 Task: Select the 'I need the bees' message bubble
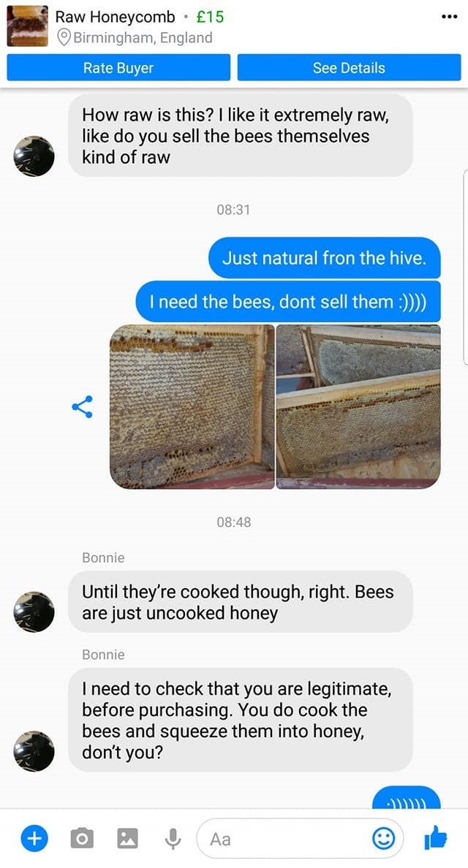288,302
